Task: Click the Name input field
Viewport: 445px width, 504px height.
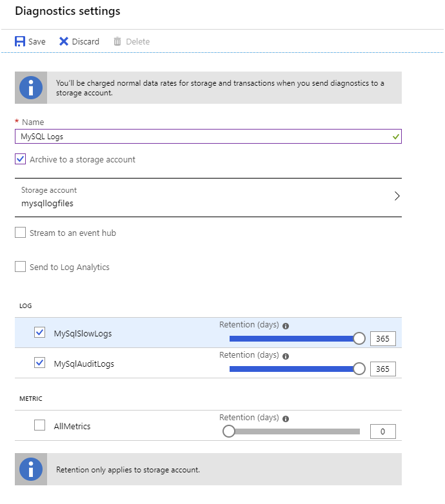Action: (208, 137)
